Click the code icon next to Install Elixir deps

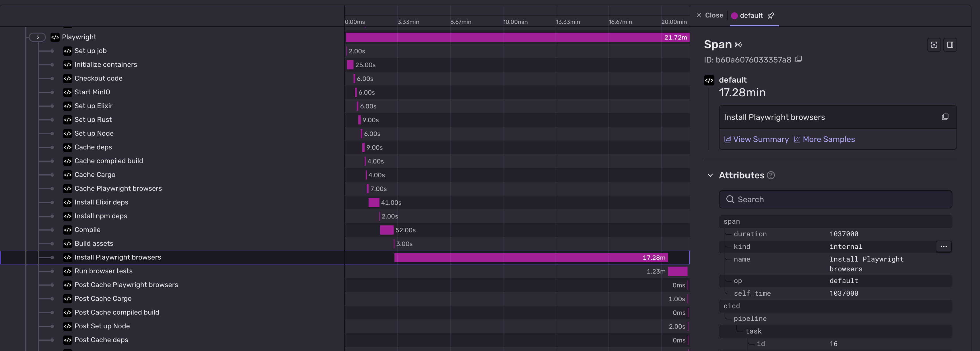coord(67,202)
